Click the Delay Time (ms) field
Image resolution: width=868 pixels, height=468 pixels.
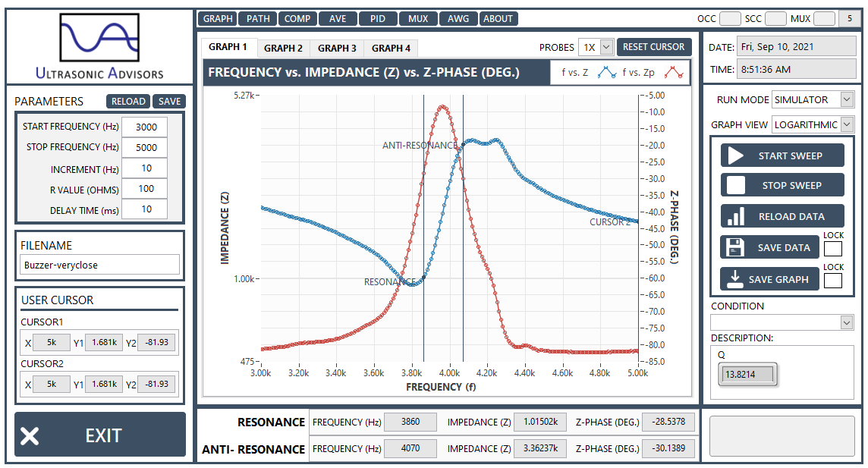pyautogui.click(x=144, y=209)
